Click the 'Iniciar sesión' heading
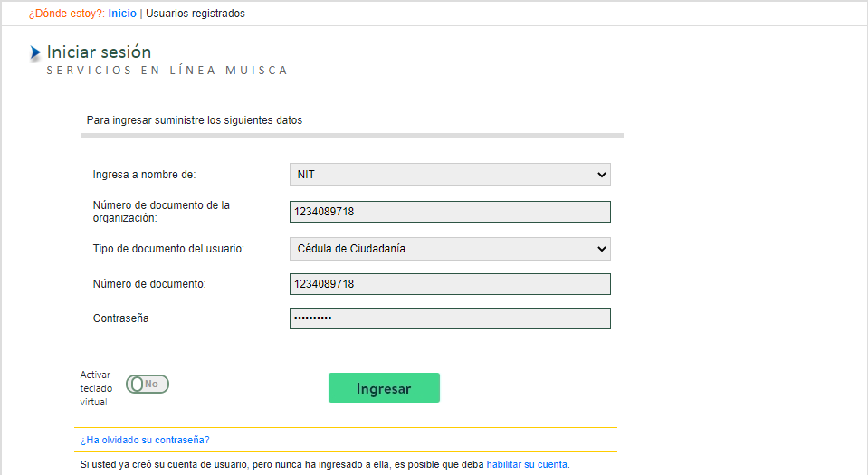This screenshot has height=475, width=868. pos(99,52)
